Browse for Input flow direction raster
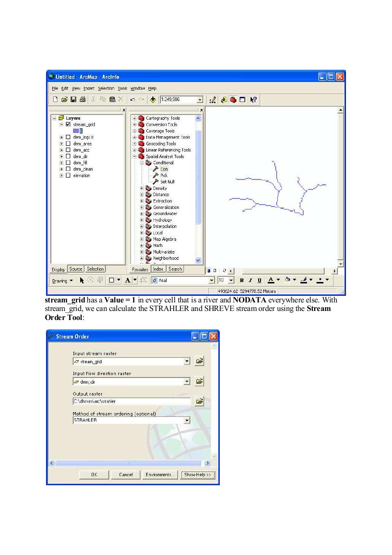This screenshot has width=392, height=555. (x=199, y=381)
